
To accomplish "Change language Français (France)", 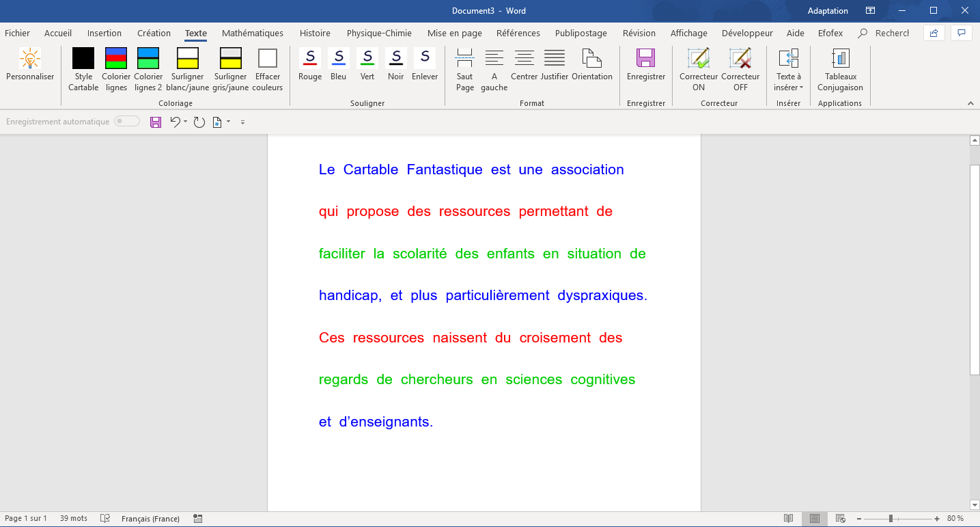I will click(150, 518).
